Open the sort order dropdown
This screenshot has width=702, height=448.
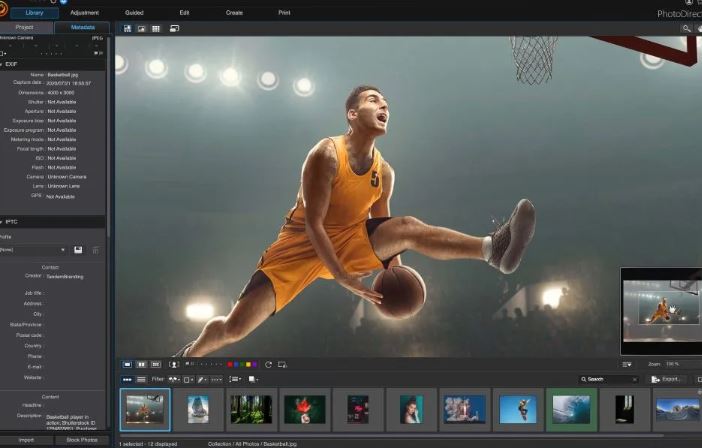coord(235,380)
